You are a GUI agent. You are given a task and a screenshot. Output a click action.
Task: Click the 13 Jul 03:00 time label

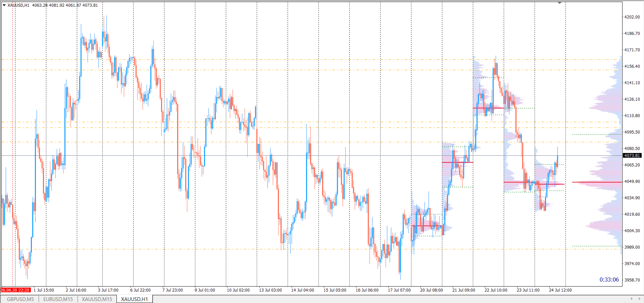(x=270, y=290)
